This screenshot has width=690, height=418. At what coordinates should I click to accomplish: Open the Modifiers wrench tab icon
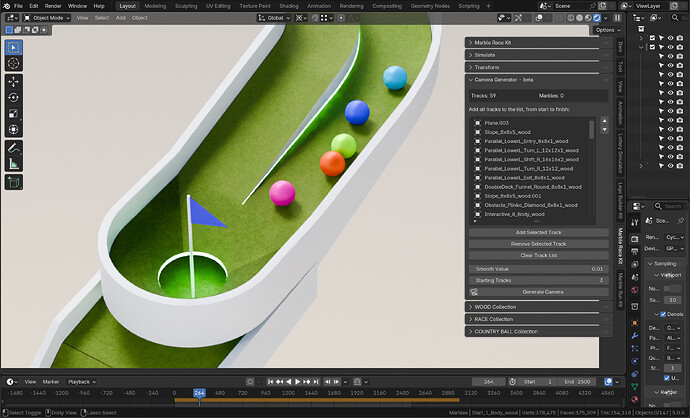pyautogui.click(x=635, y=335)
